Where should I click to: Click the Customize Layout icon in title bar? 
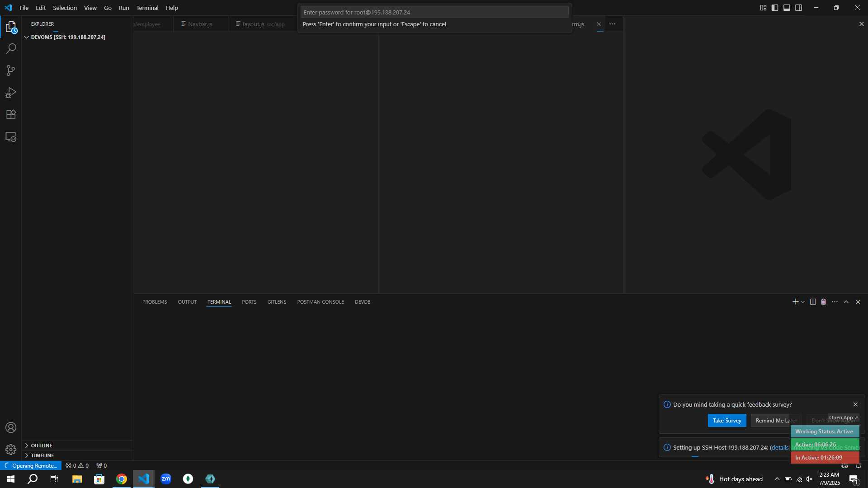[x=763, y=8]
